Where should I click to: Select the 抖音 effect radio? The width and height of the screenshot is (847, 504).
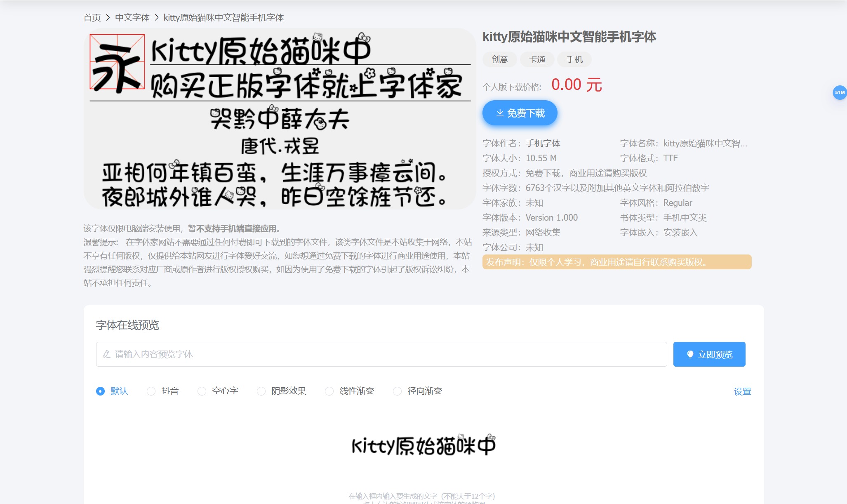(151, 391)
